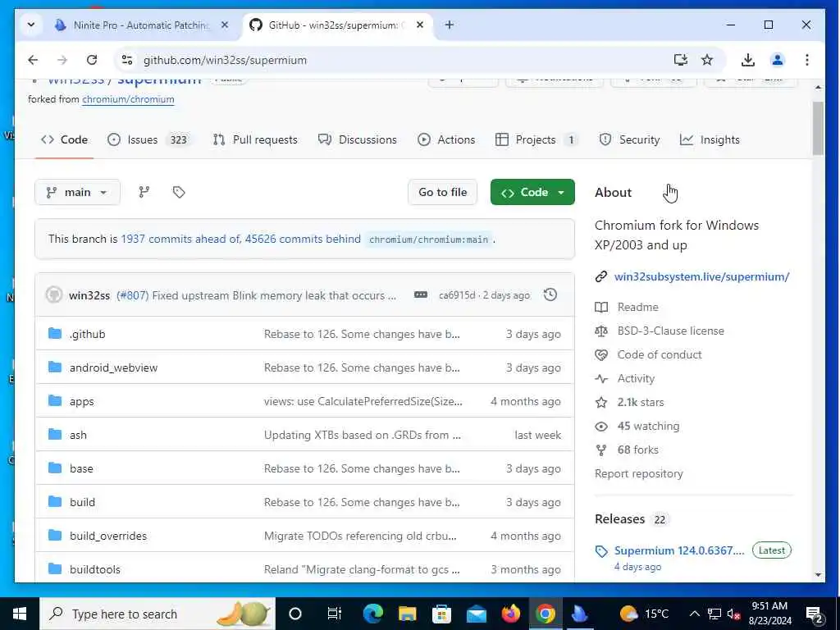840x630 pixels.
Task: Open Microsoft Edge from the taskbar
Action: (373, 614)
